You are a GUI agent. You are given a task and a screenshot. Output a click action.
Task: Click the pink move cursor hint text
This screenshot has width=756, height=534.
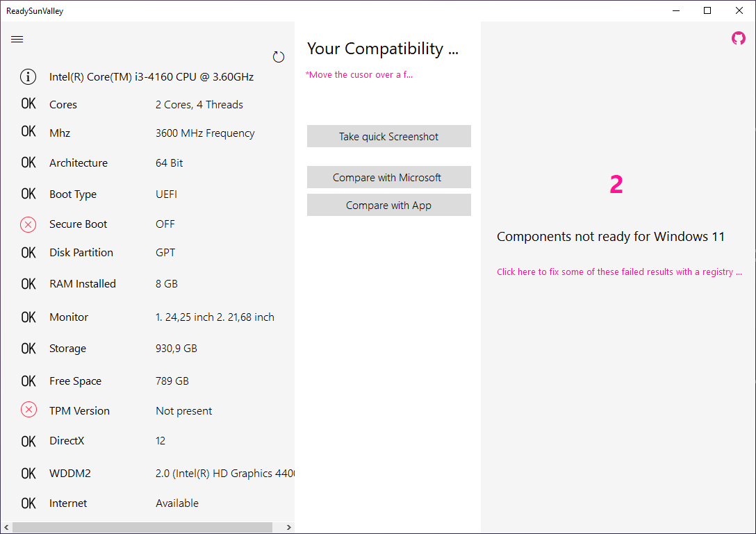tap(359, 75)
